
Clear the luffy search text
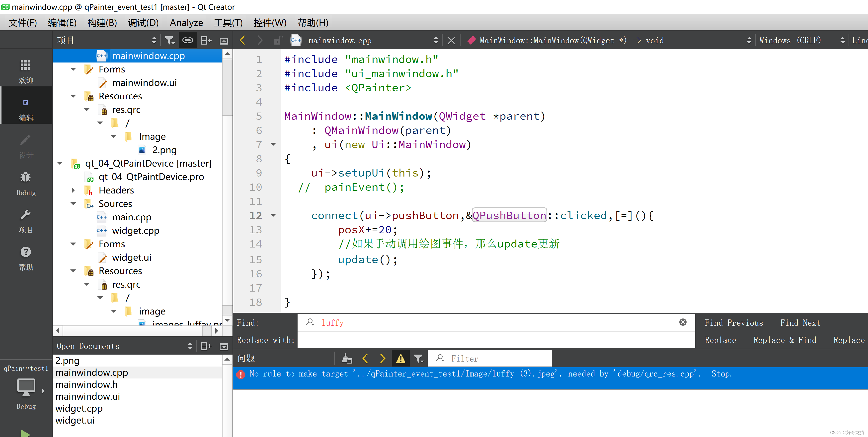tap(683, 322)
